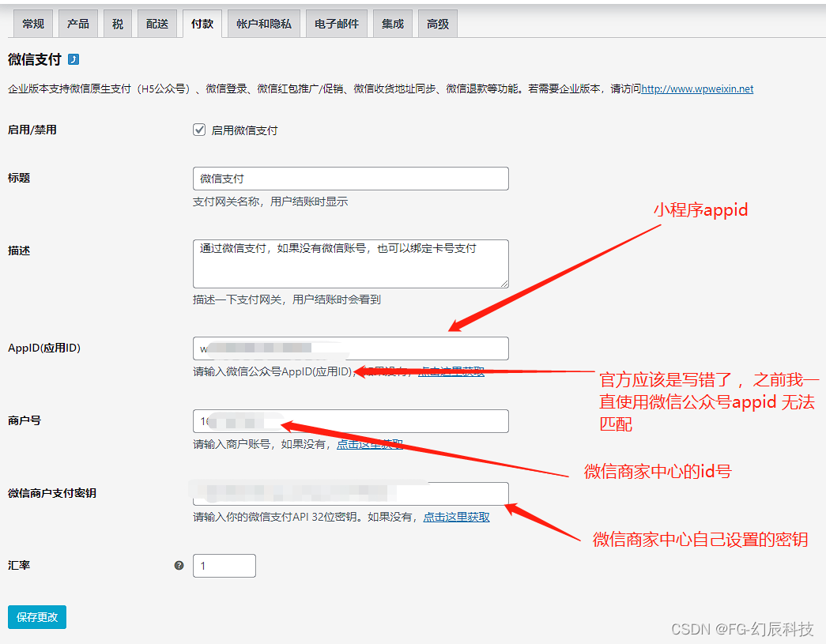This screenshot has width=826, height=644.
Task: Switch to the 电子邮件 tab
Action: pos(337,24)
